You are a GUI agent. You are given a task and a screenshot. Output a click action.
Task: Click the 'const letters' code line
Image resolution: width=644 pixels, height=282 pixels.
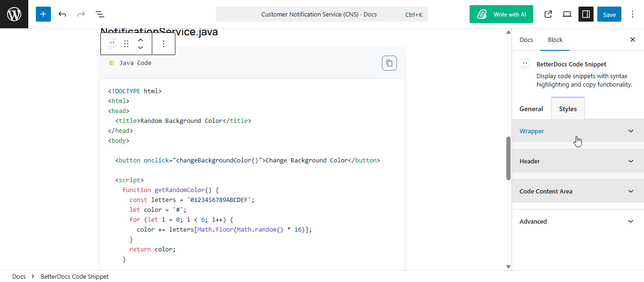(x=192, y=200)
